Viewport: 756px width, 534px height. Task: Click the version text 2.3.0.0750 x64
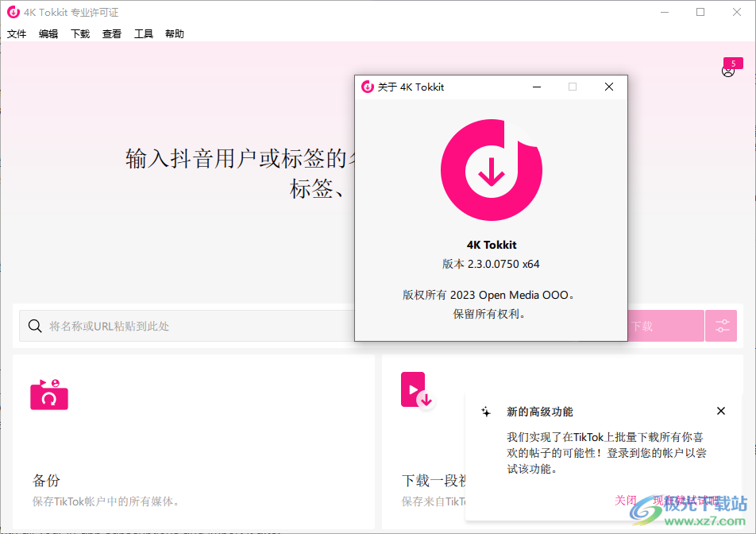(491, 265)
